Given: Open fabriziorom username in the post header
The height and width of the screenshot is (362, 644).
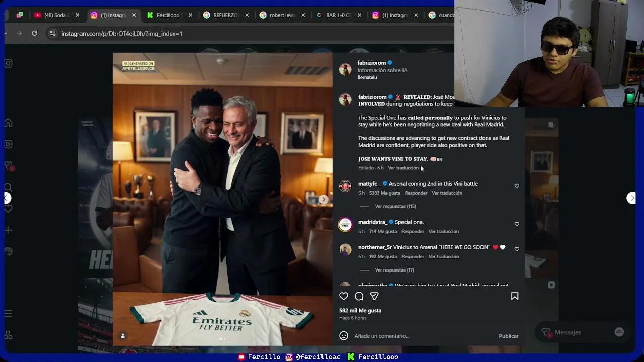Looking at the screenshot, I should 372,63.
